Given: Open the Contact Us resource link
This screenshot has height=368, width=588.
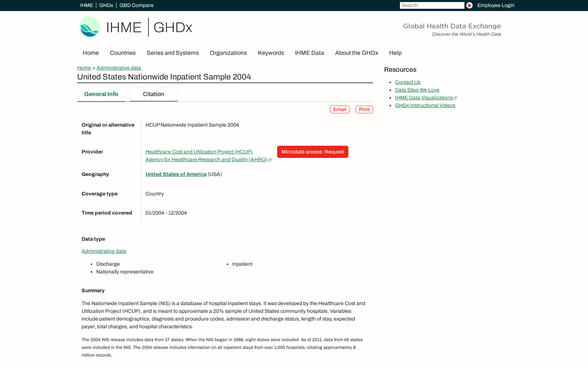Looking at the screenshot, I should coord(408,82).
